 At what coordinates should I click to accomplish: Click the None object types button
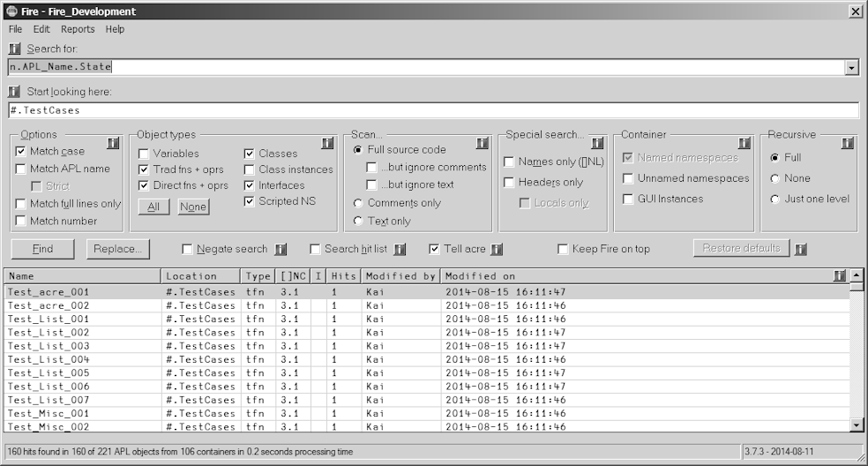(193, 207)
